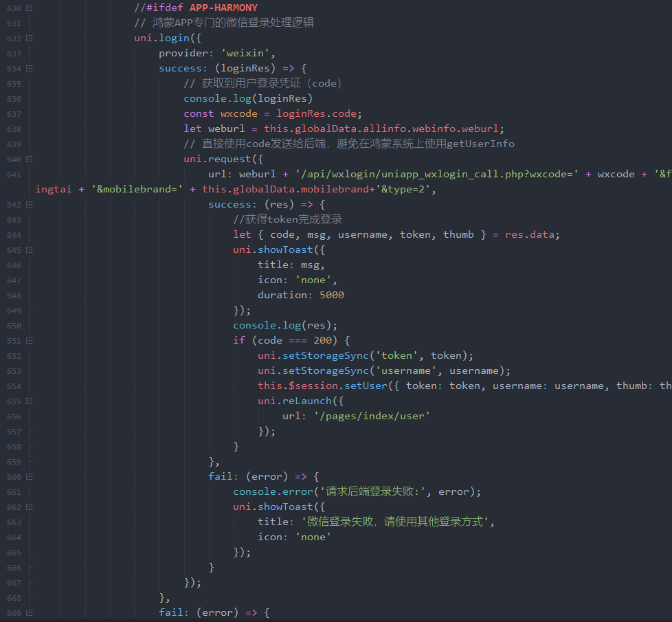This screenshot has height=622, width=672.
Task: Collapse the #ifdef APP-HARMONY block at line 630
Action: click(29, 8)
